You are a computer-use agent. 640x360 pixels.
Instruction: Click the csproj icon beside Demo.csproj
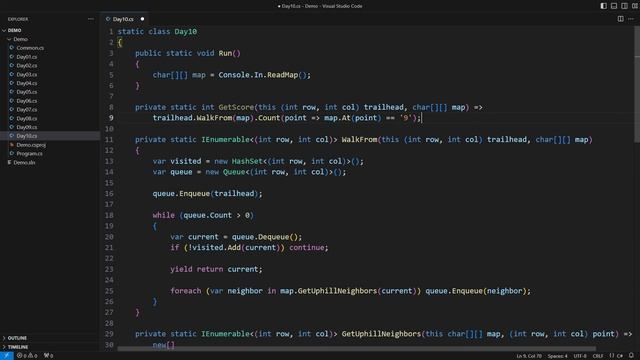[11, 145]
